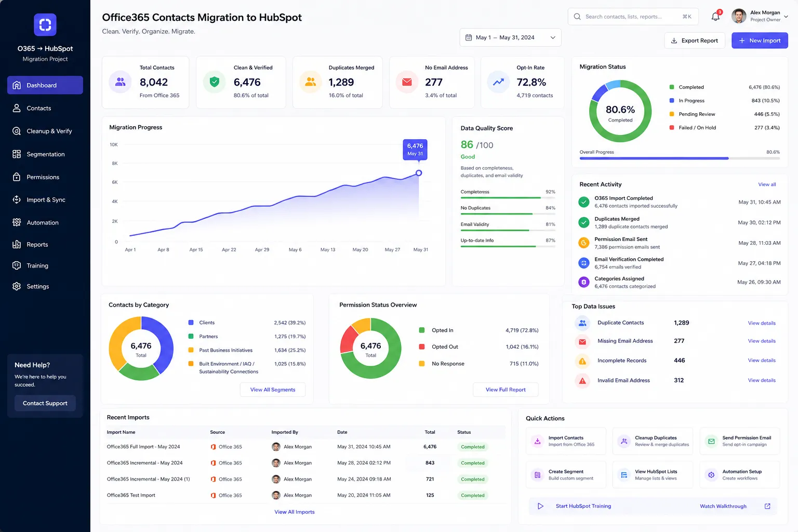Click the O365 HubSpot app logo
Image resolution: width=798 pixels, height=532 pixels.
tap(45, 24)
